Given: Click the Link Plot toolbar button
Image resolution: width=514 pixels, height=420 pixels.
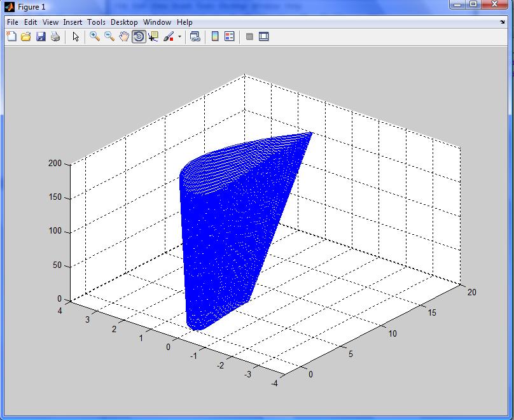Looking at the screenshot, I should coord(195,37).
